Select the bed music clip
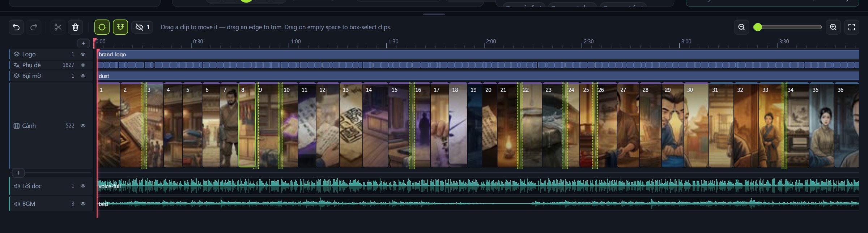Screen dimensions: 868x233 pos(478,204)
